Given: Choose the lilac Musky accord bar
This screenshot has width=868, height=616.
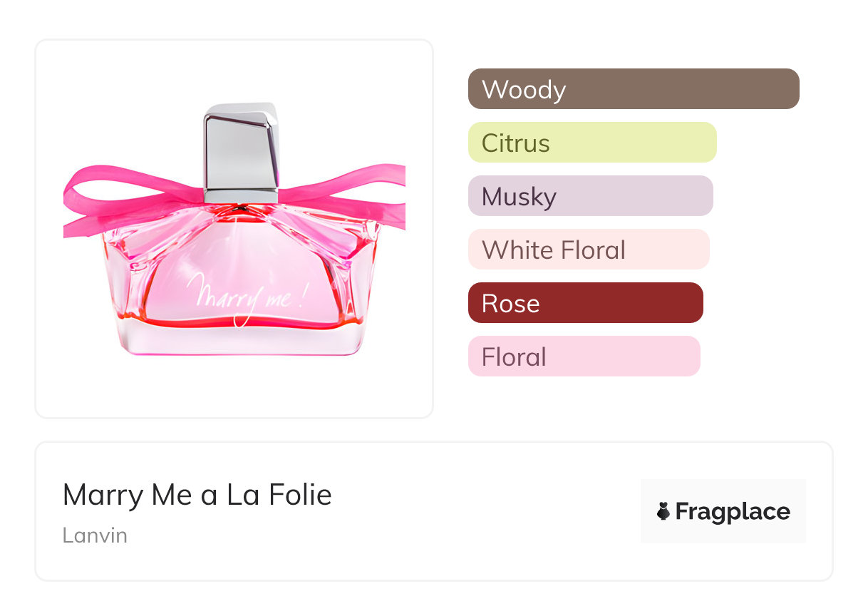Looking at the screenshot, I should (590, 196).
